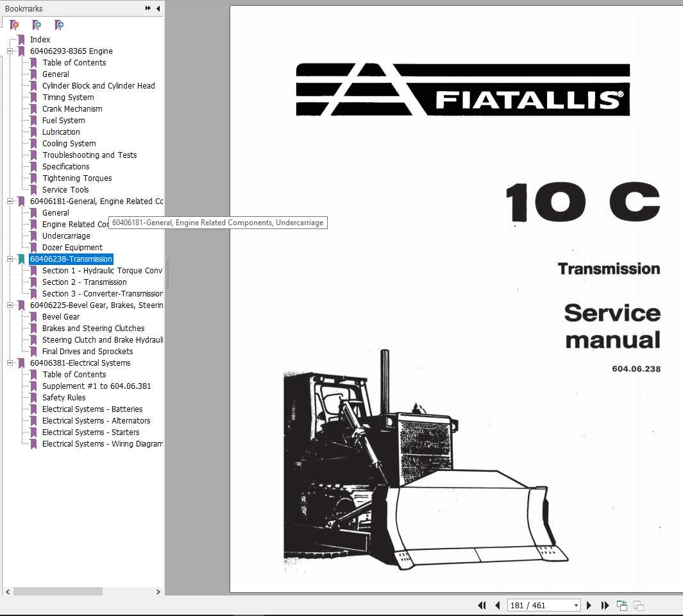Image resolution: width=683 pixels, height=616 pixels.
Task: Click the add new bookmark icon
Action: pos(37,25)
